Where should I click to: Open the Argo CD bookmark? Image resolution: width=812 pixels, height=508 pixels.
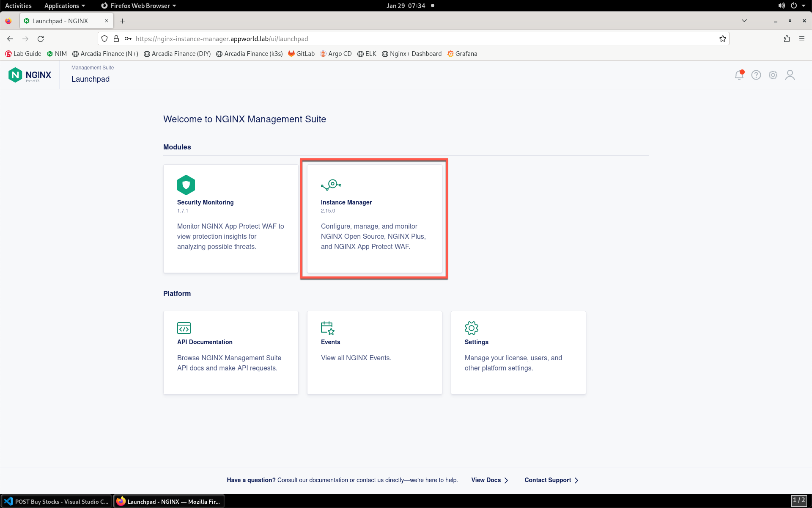pyautogui.click(x=336, y=54)
